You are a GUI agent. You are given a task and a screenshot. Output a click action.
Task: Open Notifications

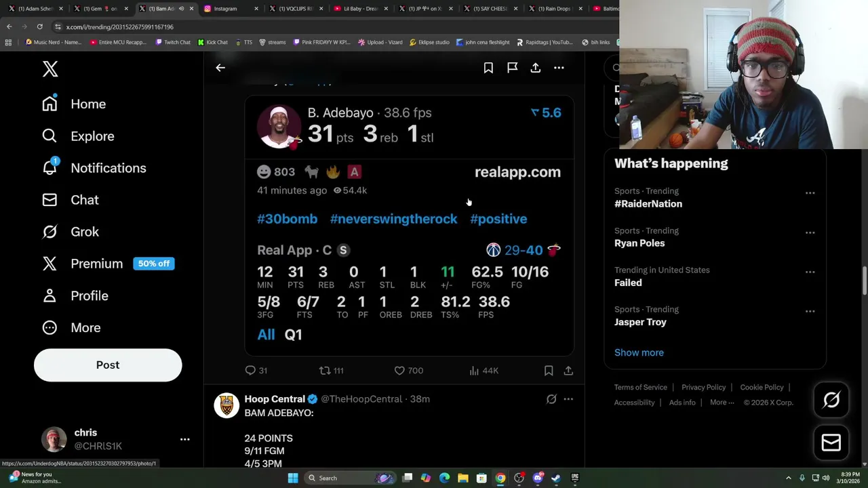pos(94,168)
